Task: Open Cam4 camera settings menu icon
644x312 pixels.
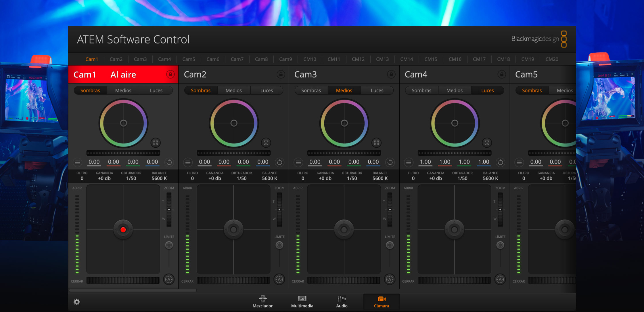Action: (409, 162)
